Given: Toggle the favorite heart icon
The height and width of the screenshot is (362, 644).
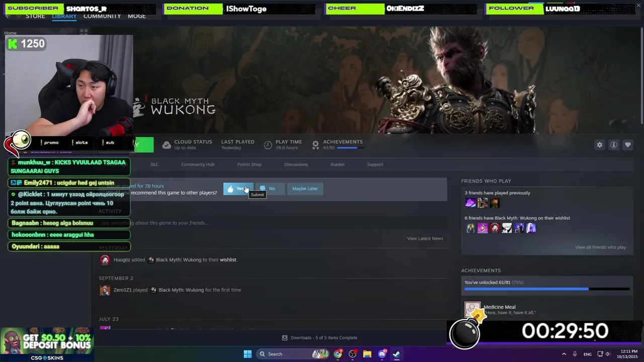Looking at the screenshot, I should point(628,145).
